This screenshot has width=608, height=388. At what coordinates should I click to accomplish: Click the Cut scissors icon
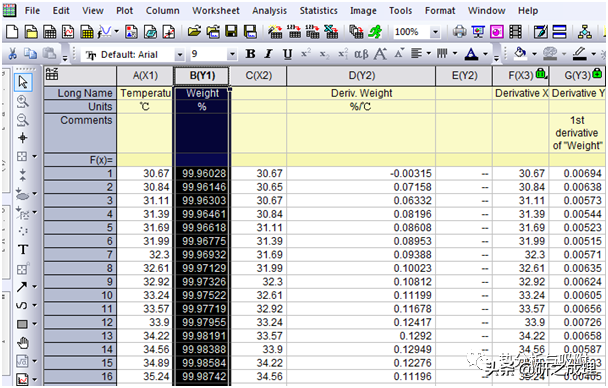point(12,53)
